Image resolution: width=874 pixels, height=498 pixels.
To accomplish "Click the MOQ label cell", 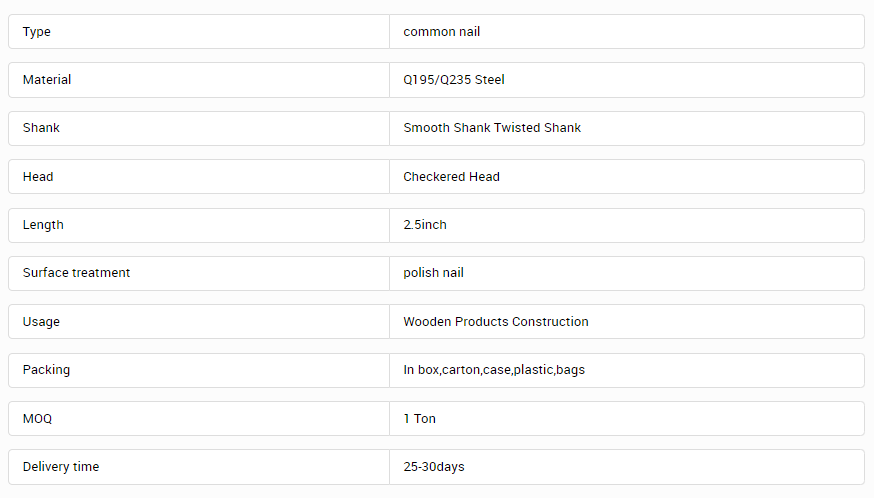I will 198,419.
